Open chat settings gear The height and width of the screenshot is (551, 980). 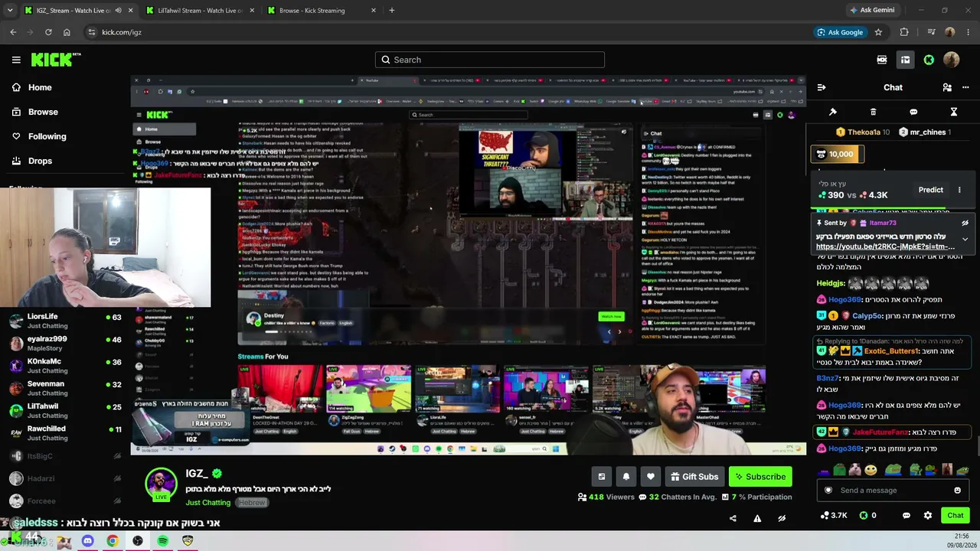tap(928, 515)
